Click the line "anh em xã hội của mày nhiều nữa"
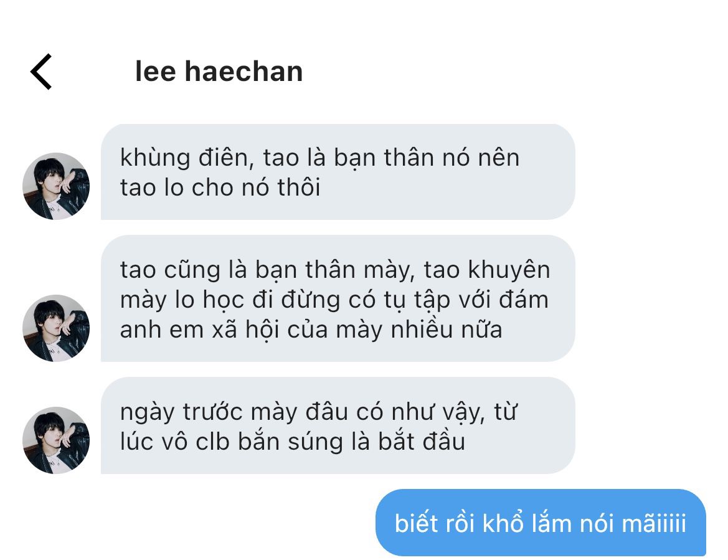This screenshot has width=728, height=560. coord(311,330)
